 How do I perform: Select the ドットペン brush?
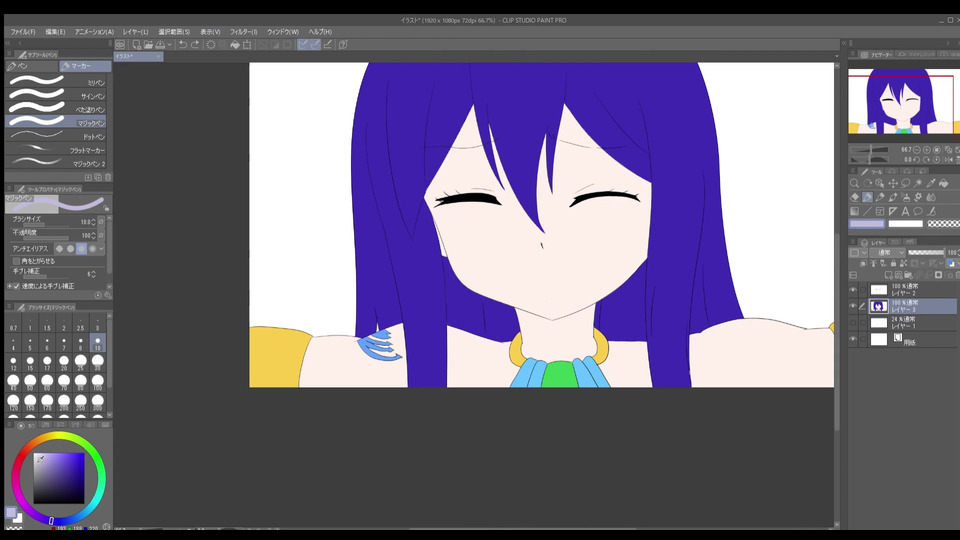point(56,136)
